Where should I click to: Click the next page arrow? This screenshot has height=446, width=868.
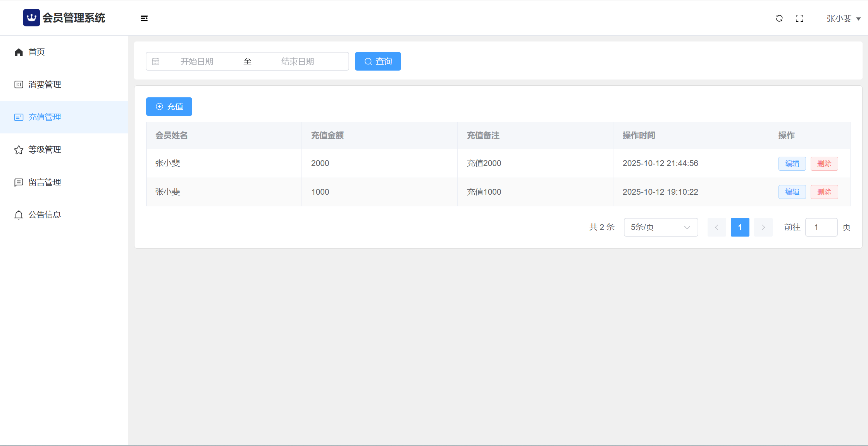pyautogui.click(x=763, y=227)
